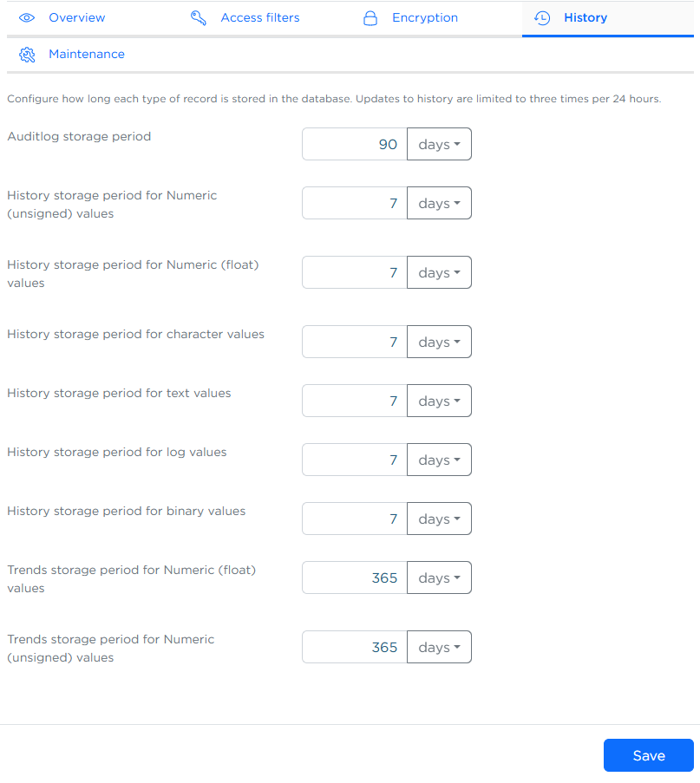Click the Numeric (float) history period input
Viewport: 700px width, 783px height.
point(354,273)
